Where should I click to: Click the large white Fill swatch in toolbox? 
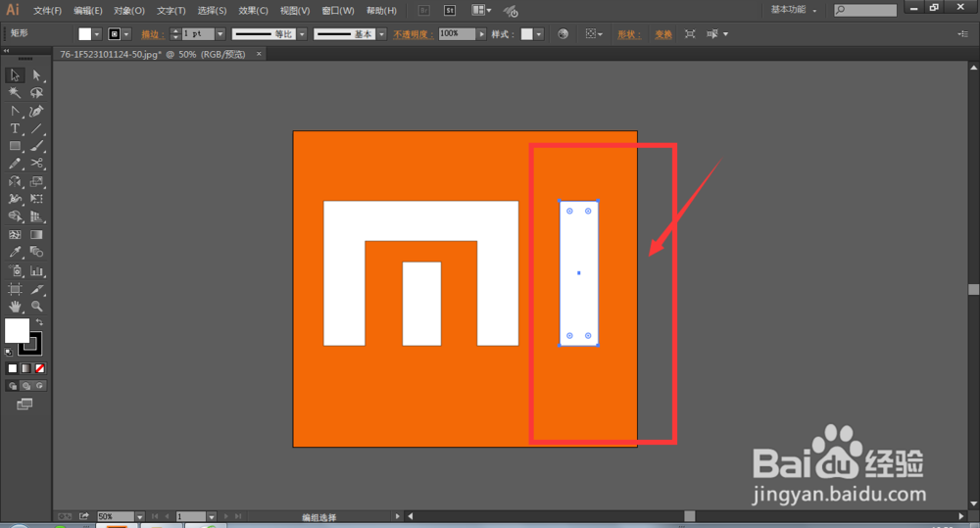[17, 330]
